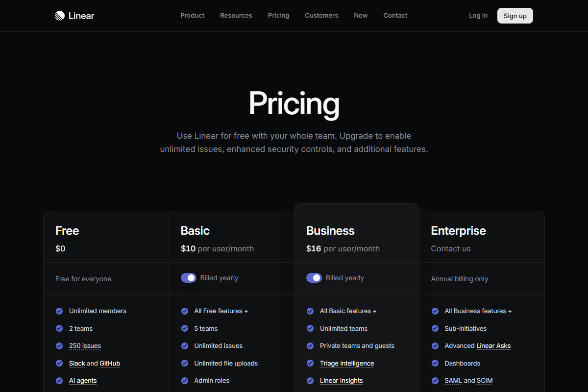
Task: Open the Triage Intelligence link
Action: pos(347,363)
